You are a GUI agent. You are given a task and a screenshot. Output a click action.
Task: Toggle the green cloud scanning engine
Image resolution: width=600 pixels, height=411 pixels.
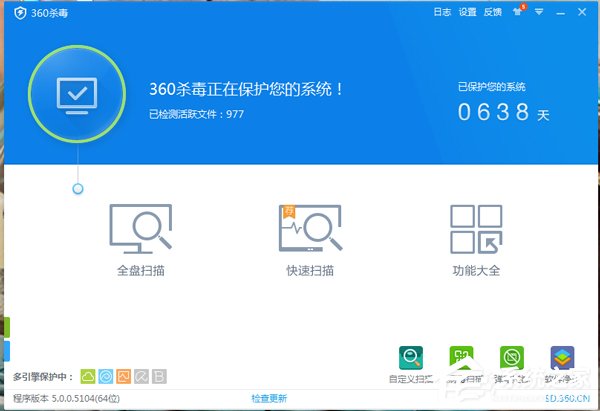(x=88, y=377)
